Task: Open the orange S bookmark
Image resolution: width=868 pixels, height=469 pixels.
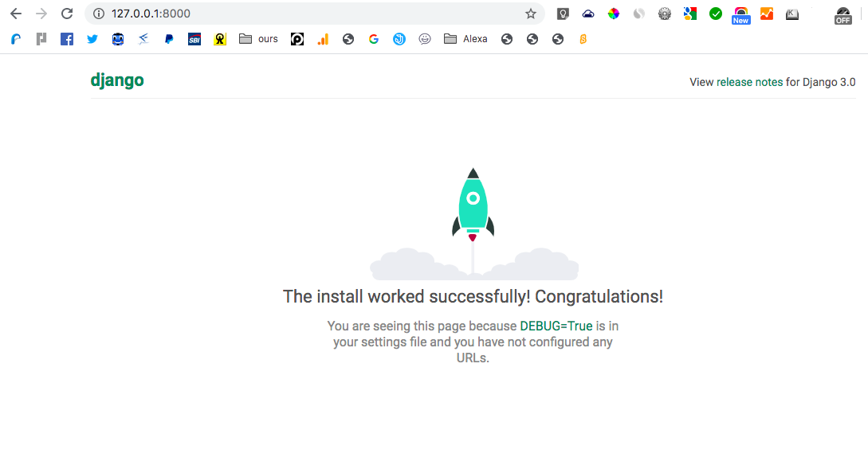Action: click(583, 39)
